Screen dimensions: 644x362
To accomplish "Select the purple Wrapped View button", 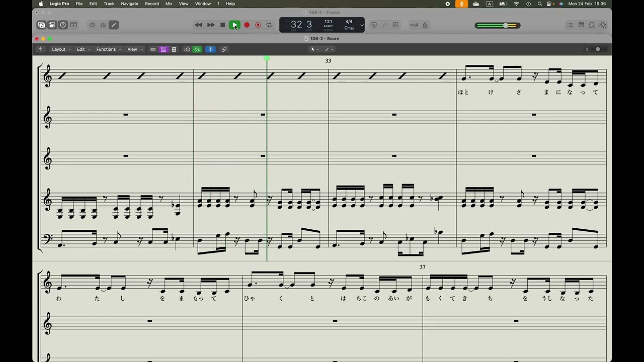I will tap(164, 49).
